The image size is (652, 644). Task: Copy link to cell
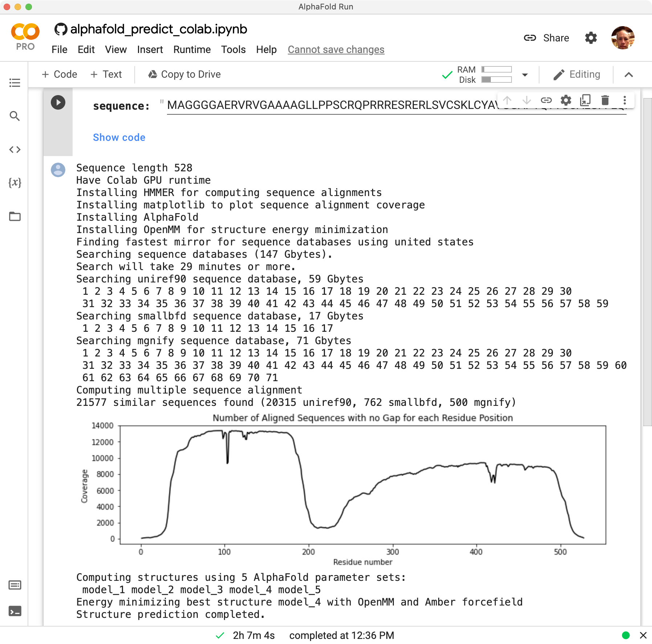[x=546, y=100]
